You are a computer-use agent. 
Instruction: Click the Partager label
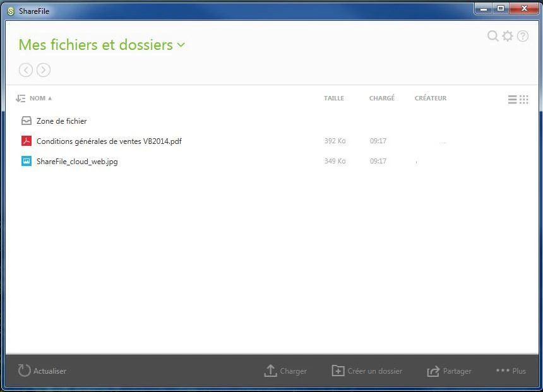point(457,371)
